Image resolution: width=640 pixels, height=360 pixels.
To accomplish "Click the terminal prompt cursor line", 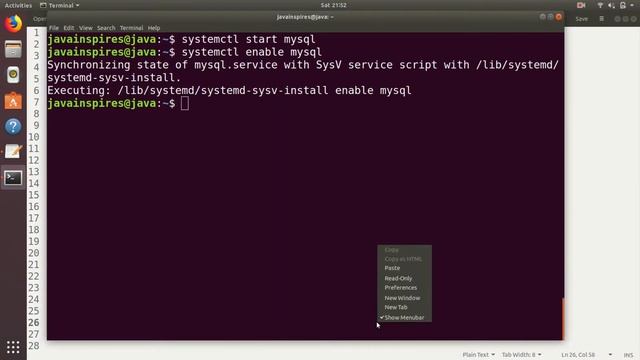I will (118, 103).
